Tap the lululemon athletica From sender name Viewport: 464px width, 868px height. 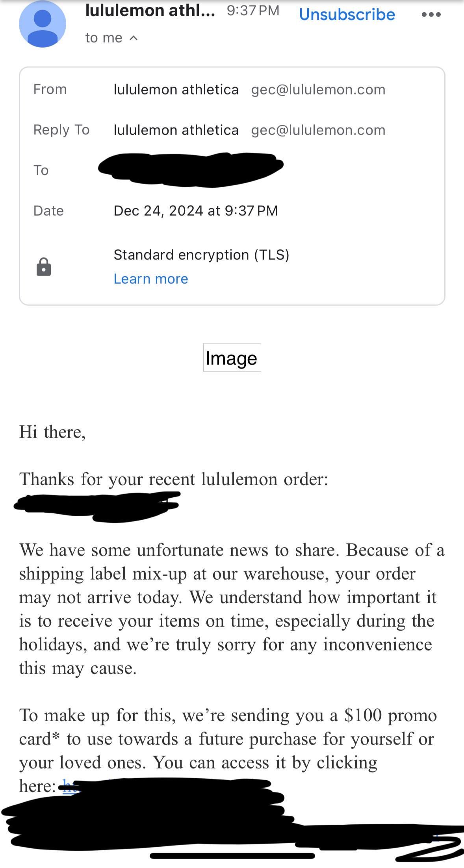(x=176, y=90)
